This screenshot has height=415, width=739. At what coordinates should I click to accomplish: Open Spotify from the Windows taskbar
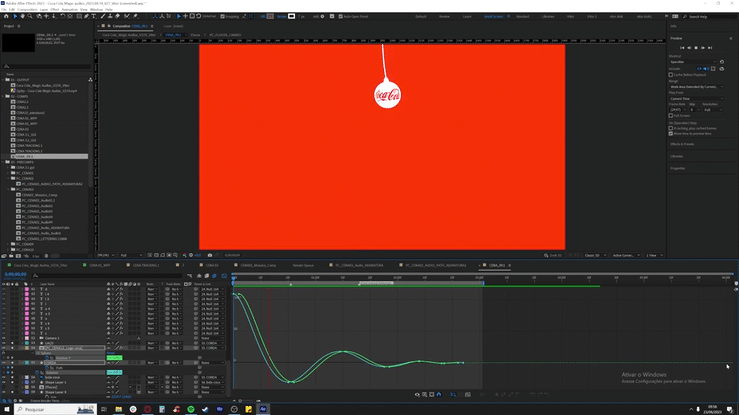191,409
